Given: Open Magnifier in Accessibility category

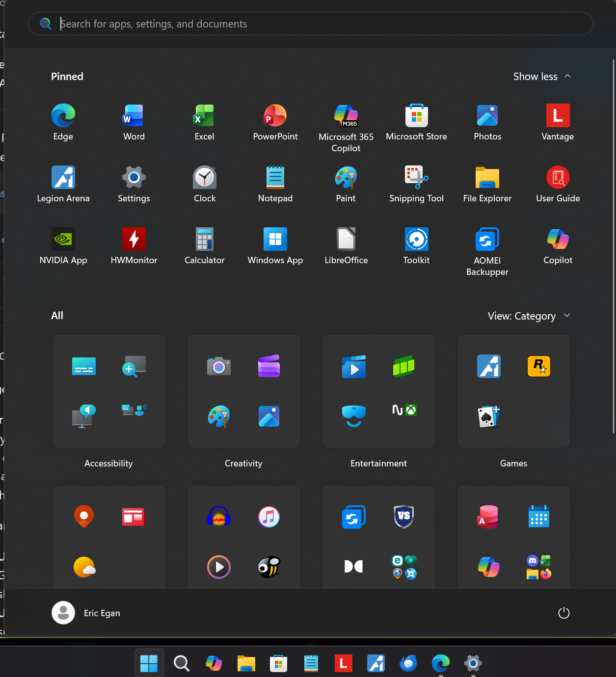Looking at the screenshot, I should [134, 366].
